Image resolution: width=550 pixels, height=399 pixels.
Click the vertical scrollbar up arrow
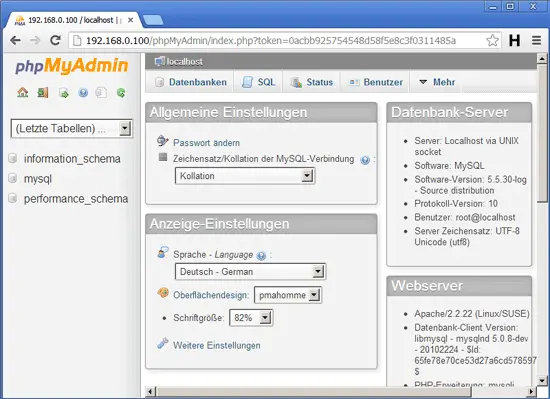(x=542, y=59)
